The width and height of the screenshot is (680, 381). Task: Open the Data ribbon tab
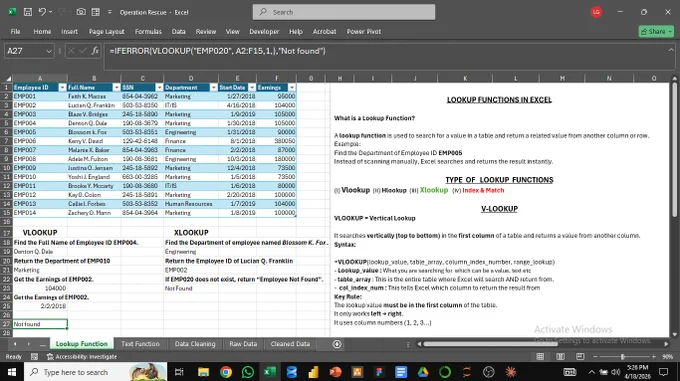(178, 32)
